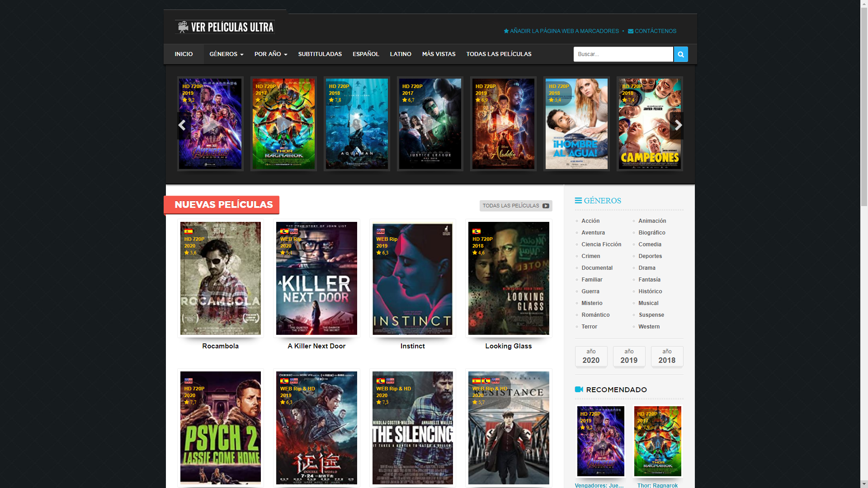Click inside the Buscar search field

[623, 54]
